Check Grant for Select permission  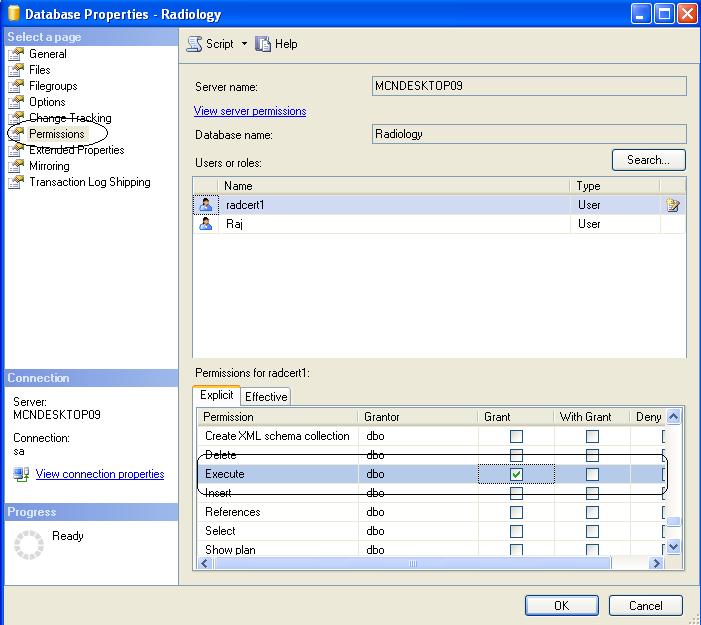[516, 531]
